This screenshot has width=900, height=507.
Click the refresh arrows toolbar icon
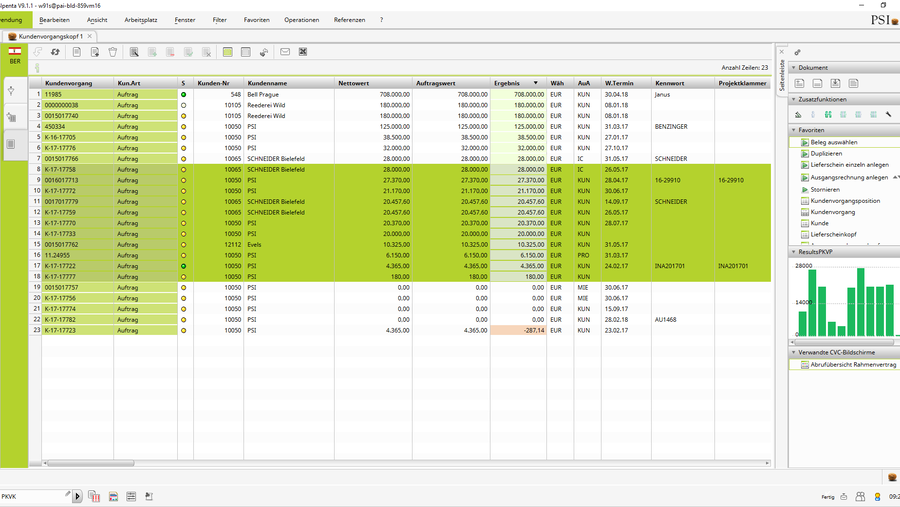[x=55, y=52]
